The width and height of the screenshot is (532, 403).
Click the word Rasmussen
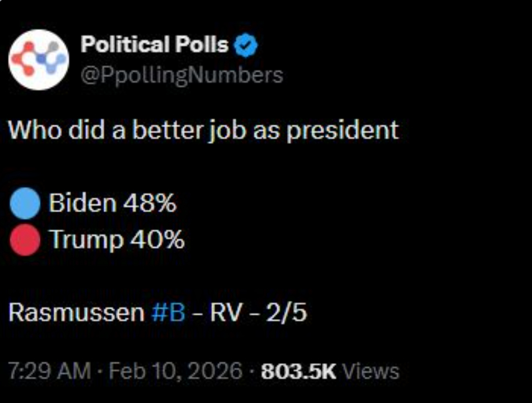(76, 313)
